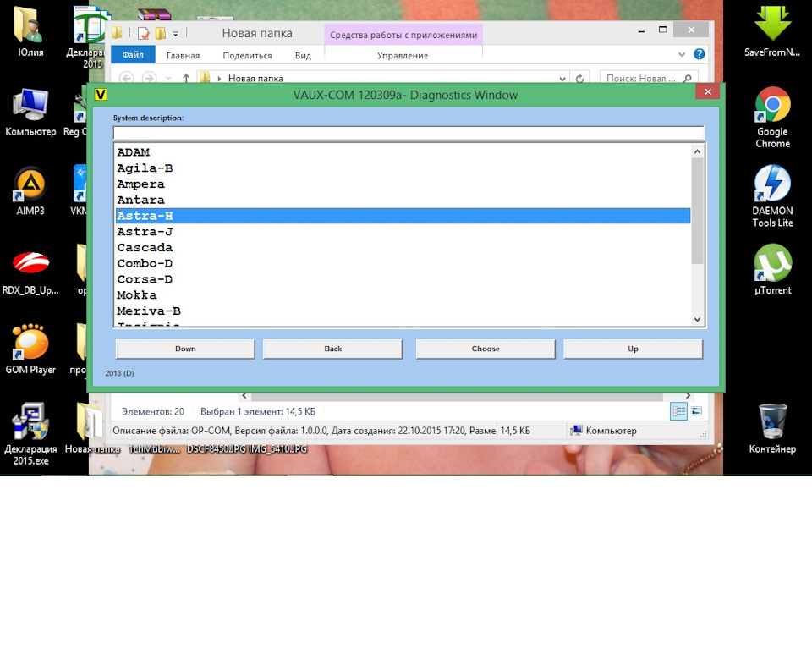Select Mokka in the model list
Image resolution: width=812 pixels, height=660 pixels.
(x=403, y=295)
